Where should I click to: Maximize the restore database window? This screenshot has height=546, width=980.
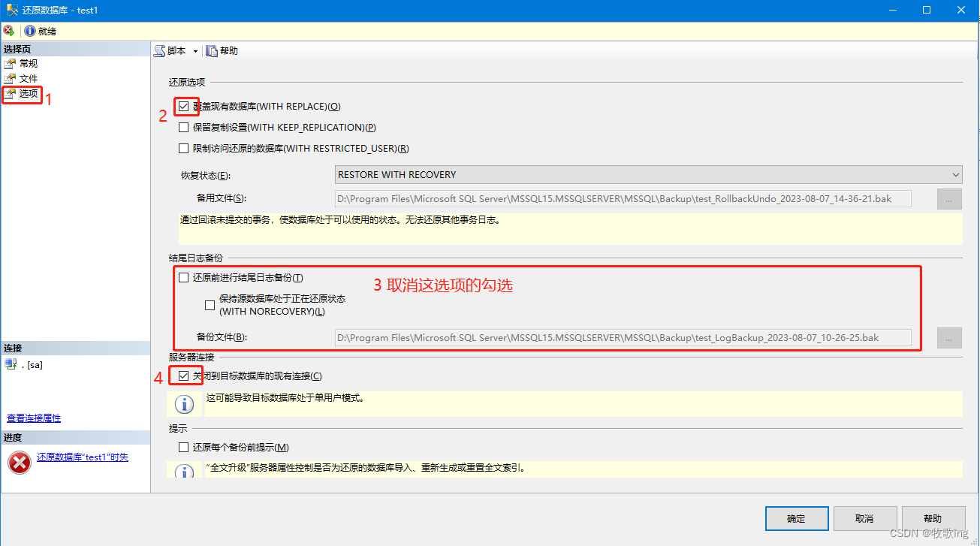point(927,11)
